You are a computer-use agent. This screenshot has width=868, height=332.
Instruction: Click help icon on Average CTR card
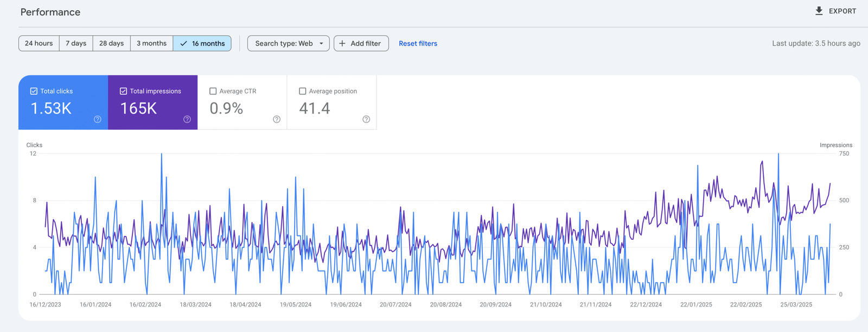277,119
